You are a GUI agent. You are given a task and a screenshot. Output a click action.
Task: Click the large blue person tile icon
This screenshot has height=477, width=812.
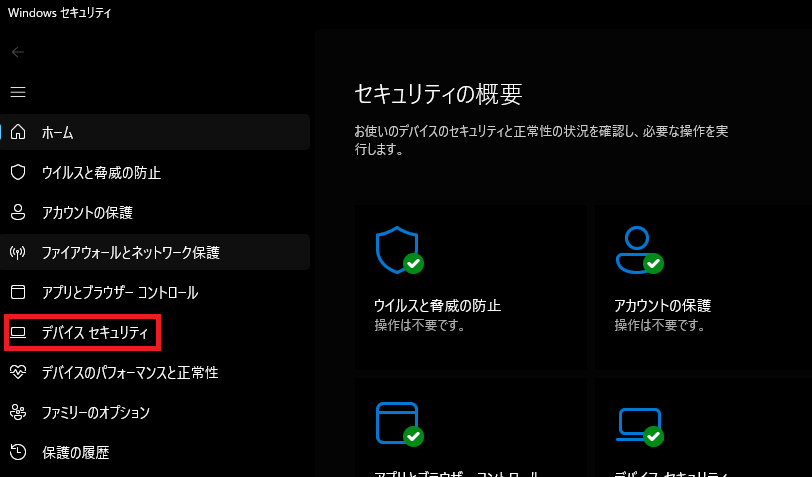tap(639, 249)
